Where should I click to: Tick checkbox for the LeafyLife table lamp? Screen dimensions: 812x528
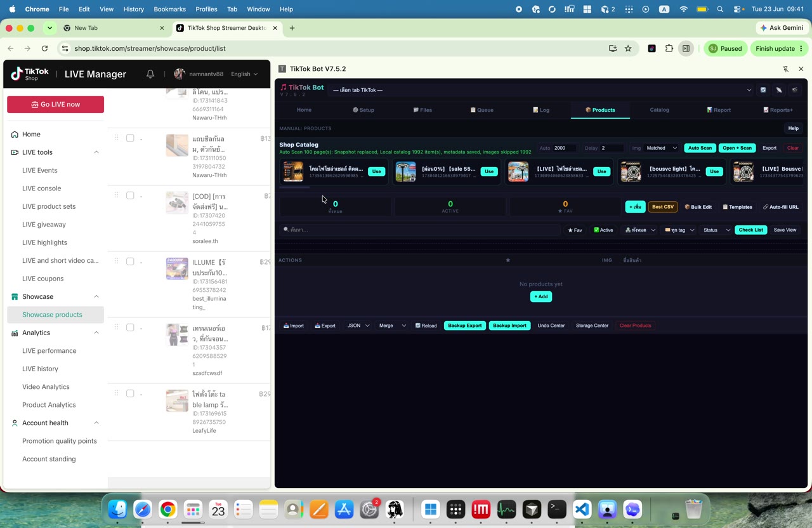tap(130, 393)
